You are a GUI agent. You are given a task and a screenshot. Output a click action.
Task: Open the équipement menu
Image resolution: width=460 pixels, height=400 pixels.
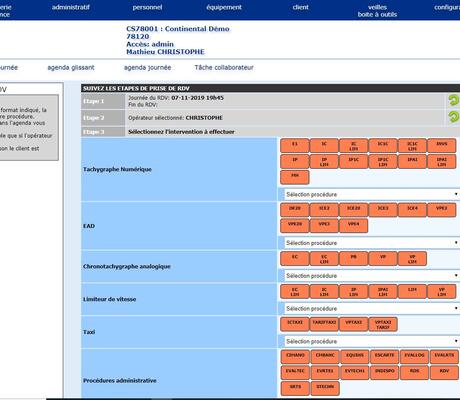tap(224, 7)
